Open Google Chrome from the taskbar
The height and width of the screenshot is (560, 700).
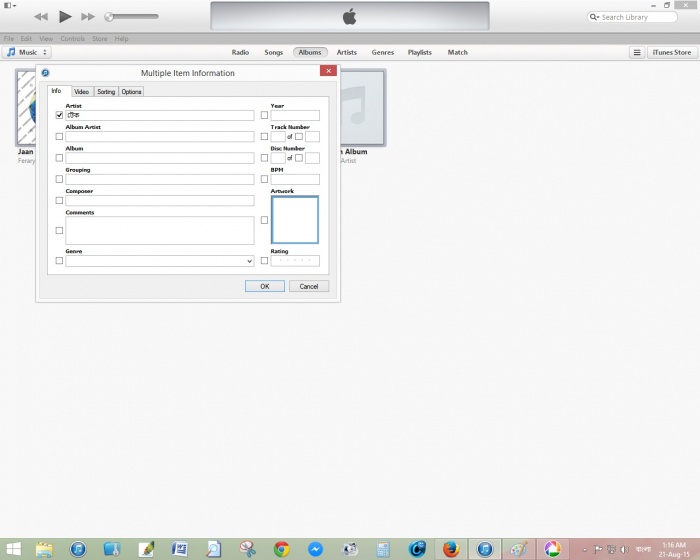pyautogui.click(x=282, y=549)
